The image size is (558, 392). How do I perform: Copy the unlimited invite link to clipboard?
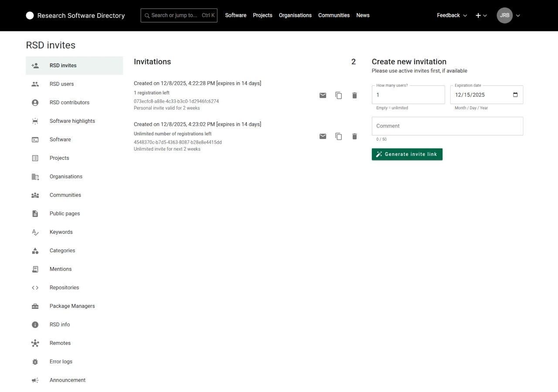(339, 136)
